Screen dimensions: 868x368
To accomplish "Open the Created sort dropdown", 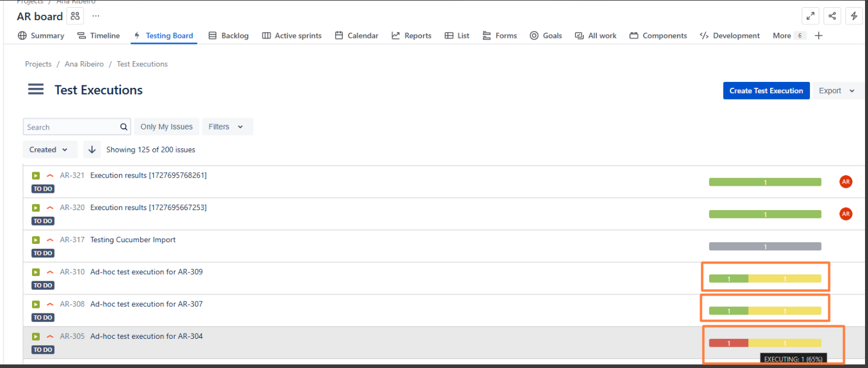I will tap(50, 150).
